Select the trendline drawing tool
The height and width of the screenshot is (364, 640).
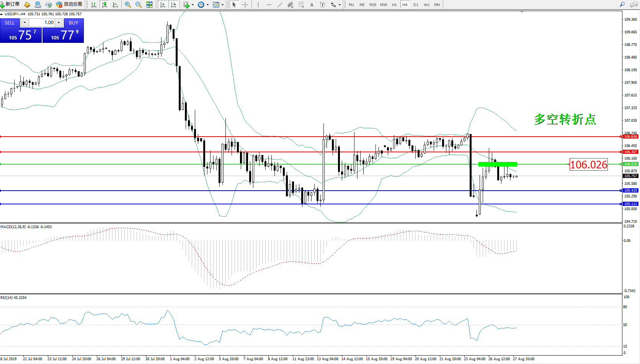[x=280, y=5]
